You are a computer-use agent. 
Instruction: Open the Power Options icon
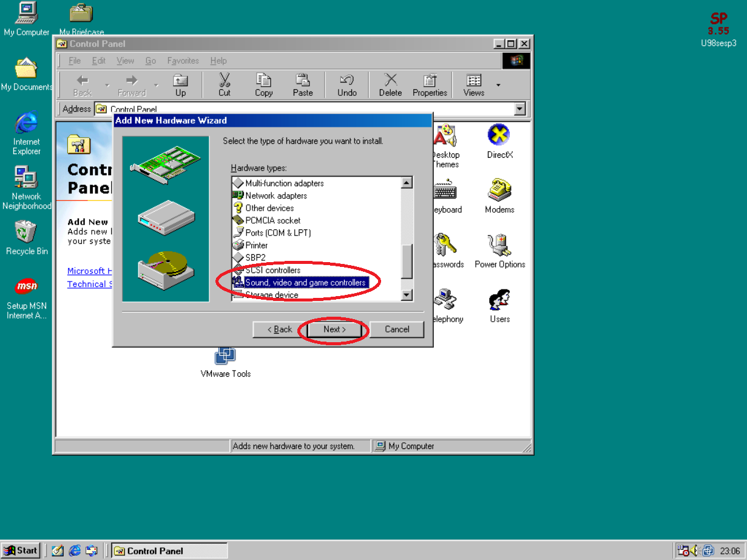tap(499, 246)
